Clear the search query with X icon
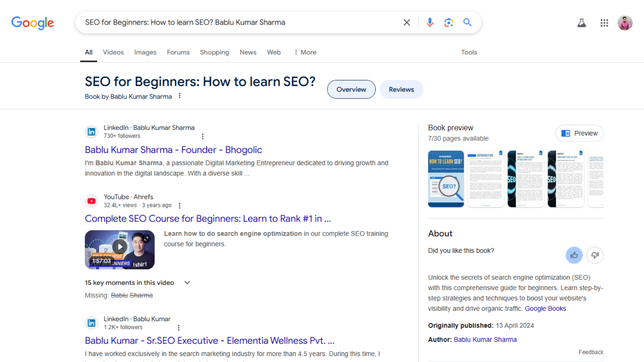The height and width of the screenshot is (362, 644). [407, 22]
